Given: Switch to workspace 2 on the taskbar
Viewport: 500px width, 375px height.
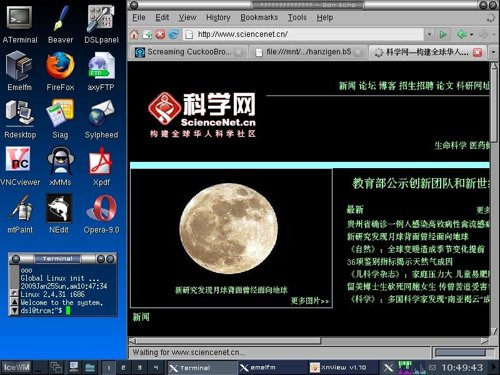Looking at the screenshot, I should point(123,368).
